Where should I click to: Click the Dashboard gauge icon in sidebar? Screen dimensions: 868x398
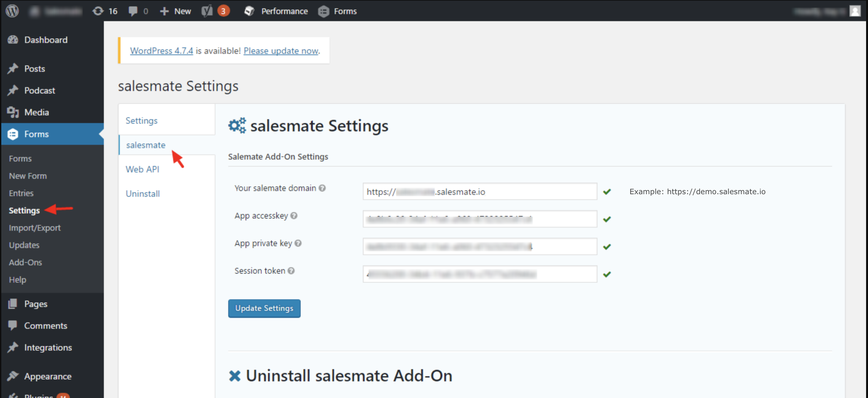(13, 40)
